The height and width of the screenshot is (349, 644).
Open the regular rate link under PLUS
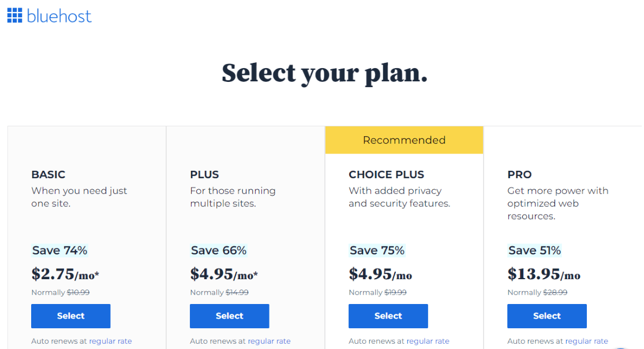tap(269, 341)
